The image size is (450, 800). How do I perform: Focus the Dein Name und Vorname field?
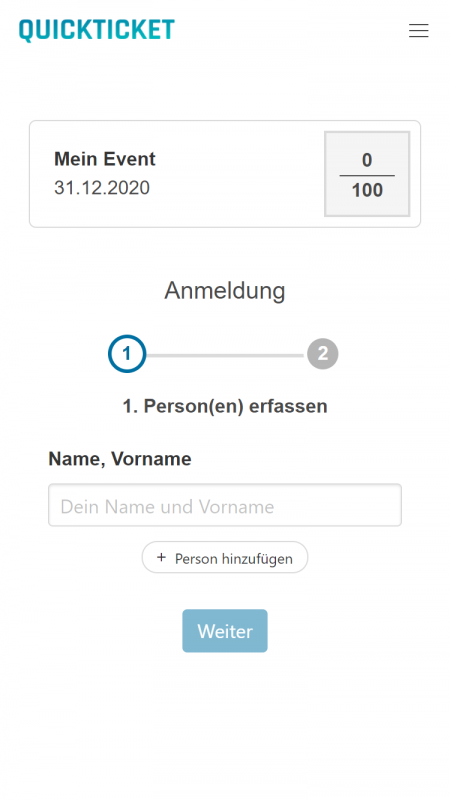[x=225, y=505]
